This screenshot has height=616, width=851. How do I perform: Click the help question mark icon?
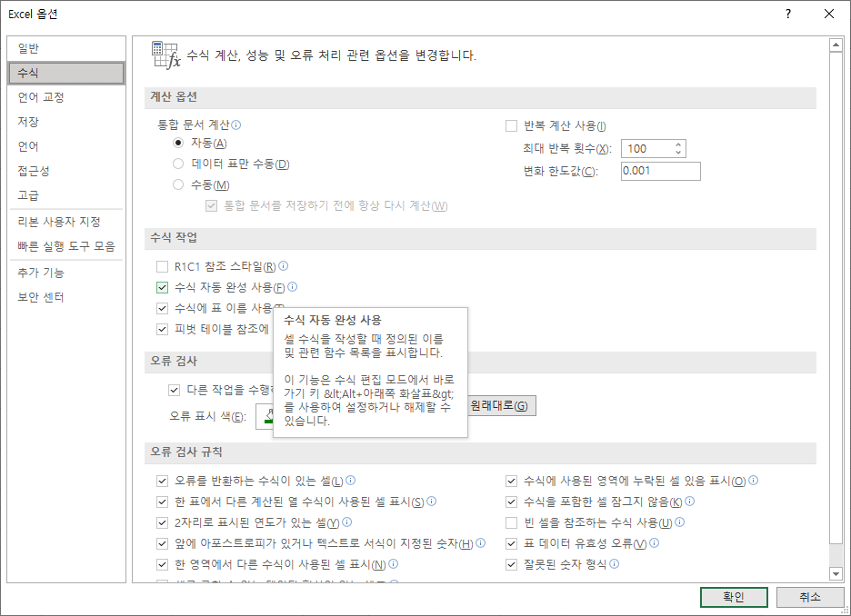[788, 15]
